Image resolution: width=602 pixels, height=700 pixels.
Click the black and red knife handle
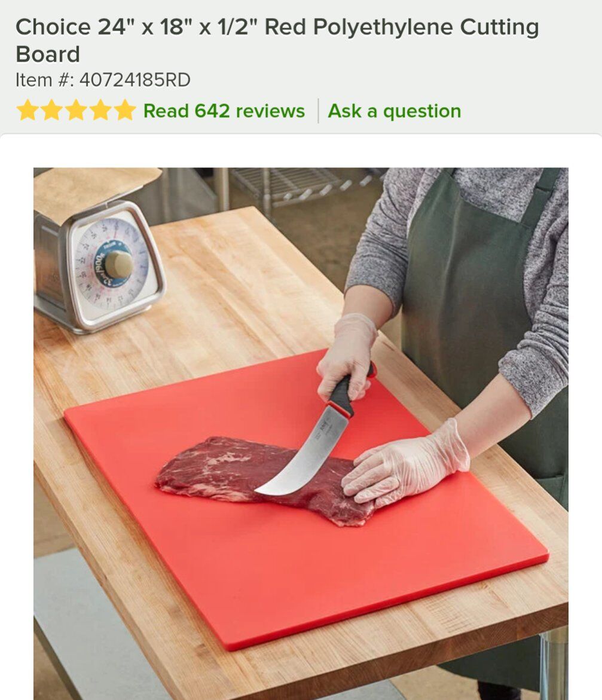point(345,392)
